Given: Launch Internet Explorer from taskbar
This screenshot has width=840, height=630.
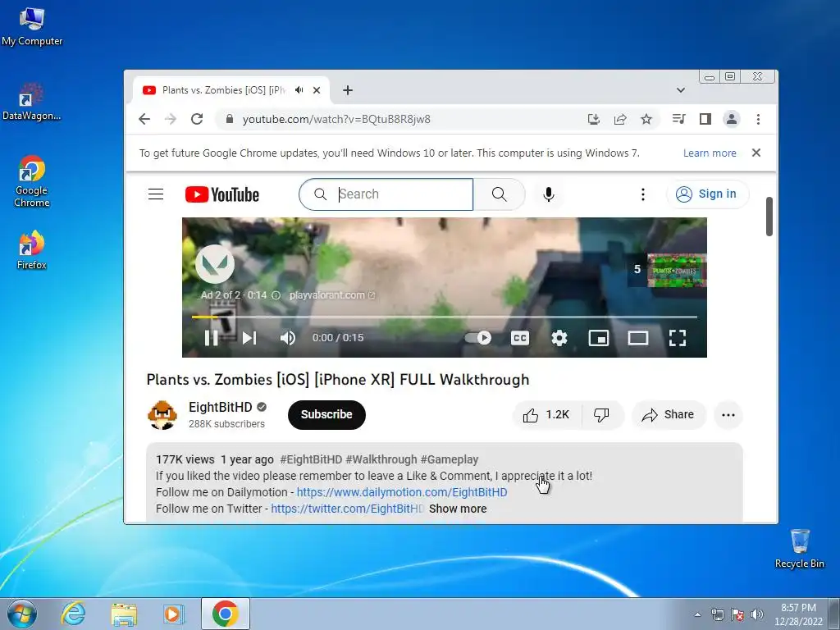Looking at the screenshot, I should point(72,614).
